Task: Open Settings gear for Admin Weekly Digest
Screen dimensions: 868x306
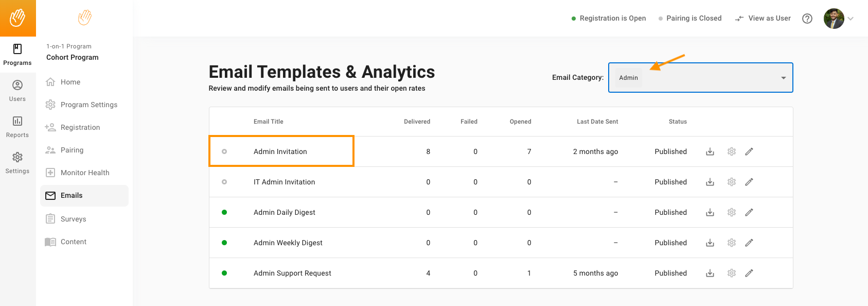Action: (x=732, y=243)
